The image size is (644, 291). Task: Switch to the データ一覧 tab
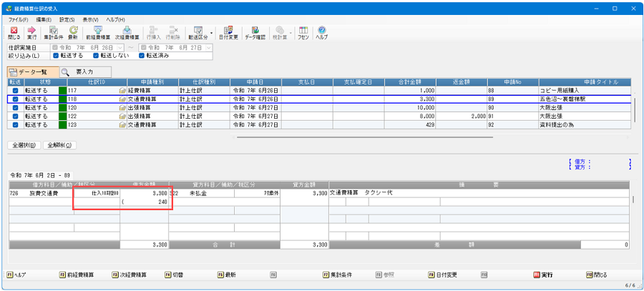click(x=33, y=72)
